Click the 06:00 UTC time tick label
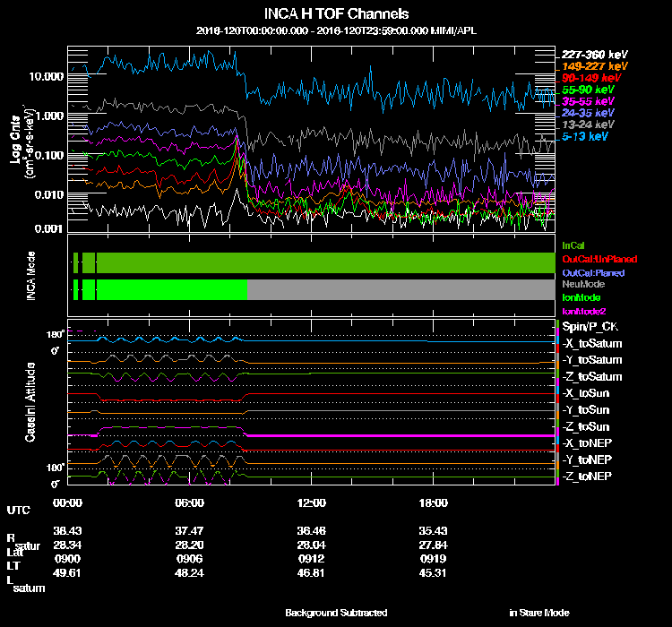The width and height of the screenshot is (672, 627). (x=189, y=502)
